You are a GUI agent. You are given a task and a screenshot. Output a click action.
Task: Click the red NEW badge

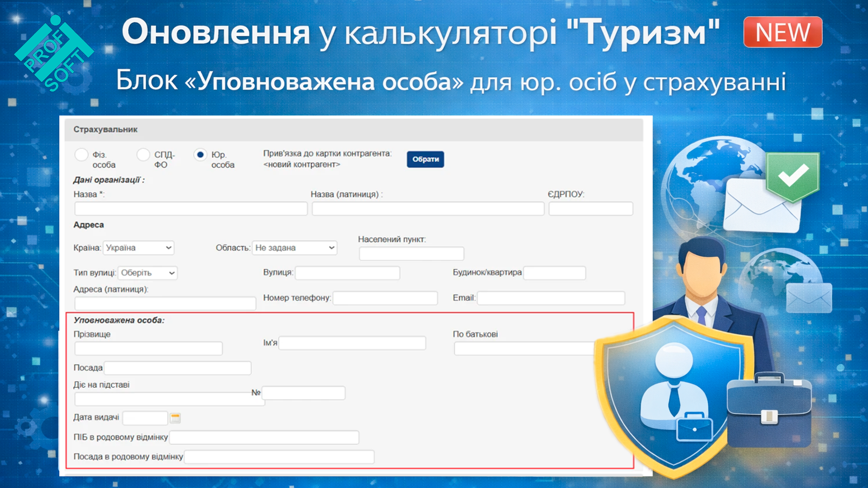pos(782,33)
